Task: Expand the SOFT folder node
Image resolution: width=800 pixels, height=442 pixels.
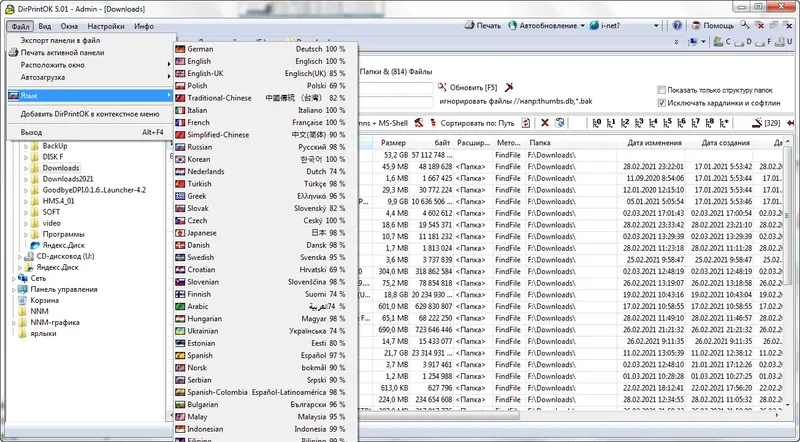Action: tap(26, 212)
